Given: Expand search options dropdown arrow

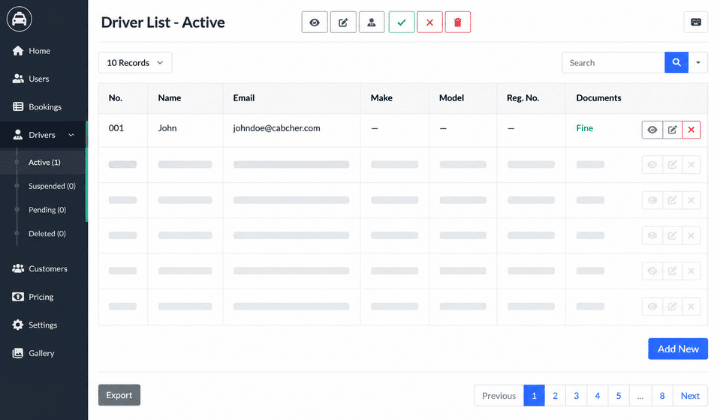Looking at the screenshot, I should [x=698, y=62].
